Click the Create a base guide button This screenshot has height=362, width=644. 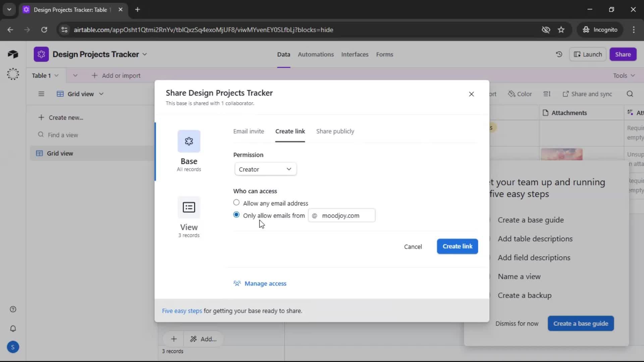(581, 323)
